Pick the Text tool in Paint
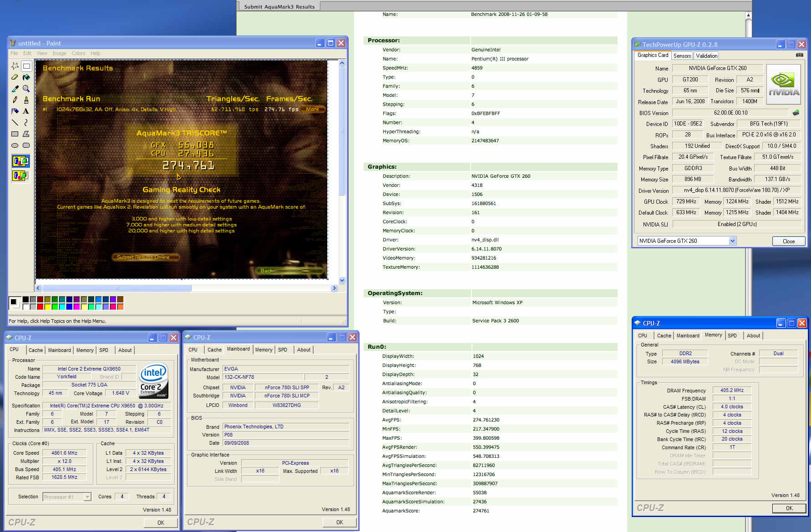This screenshot has width=811, height=532. coord(26,111)
